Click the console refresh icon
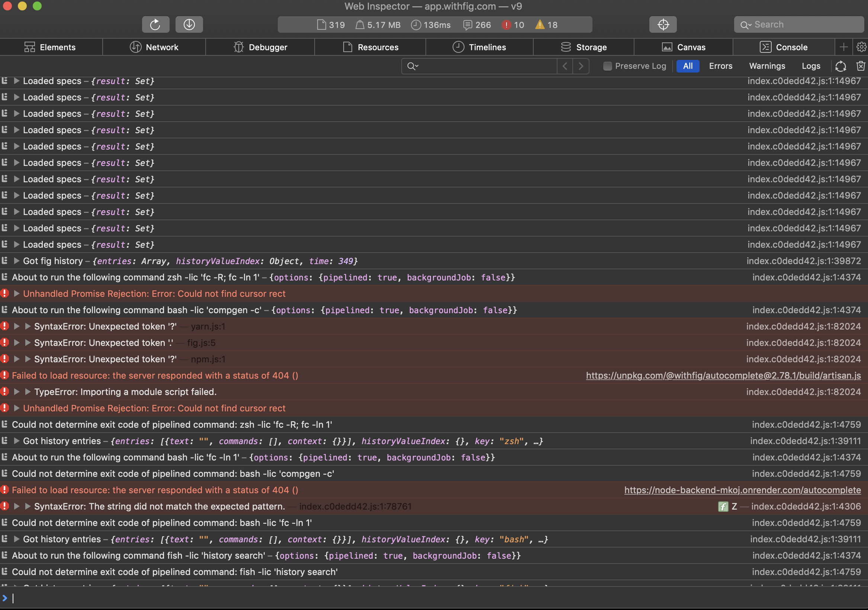This screenshot has width=868, height=610. (841, 66)
